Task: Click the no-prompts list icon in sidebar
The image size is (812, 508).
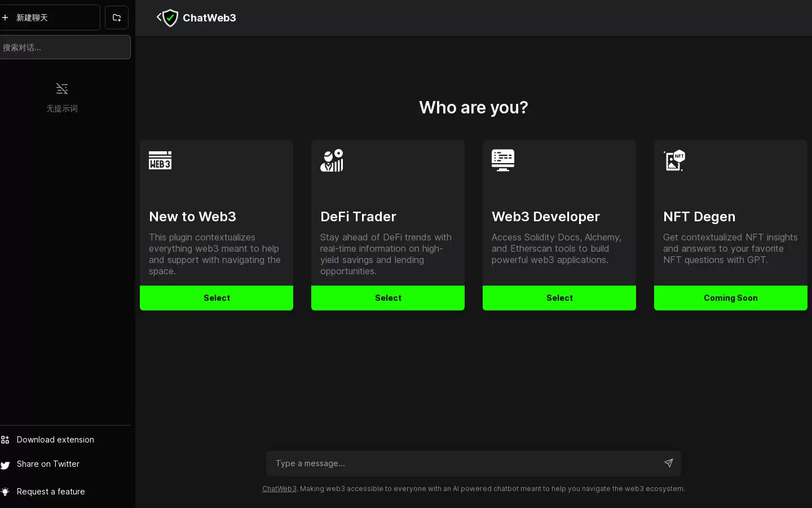Action: (x=62, y=89)
